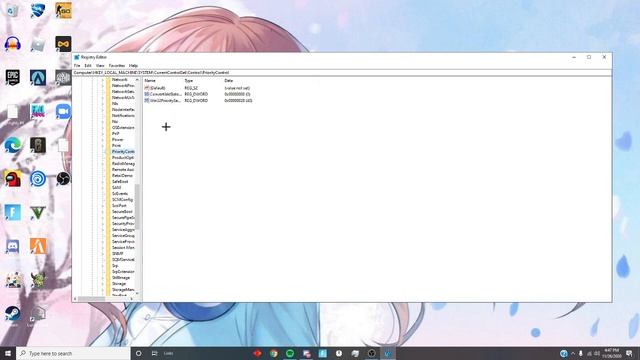Viewport: 640px width, 360px height.
Task: Expand the SecureBoot registry key
Action: pyautogui.click(x=103, y=212)
